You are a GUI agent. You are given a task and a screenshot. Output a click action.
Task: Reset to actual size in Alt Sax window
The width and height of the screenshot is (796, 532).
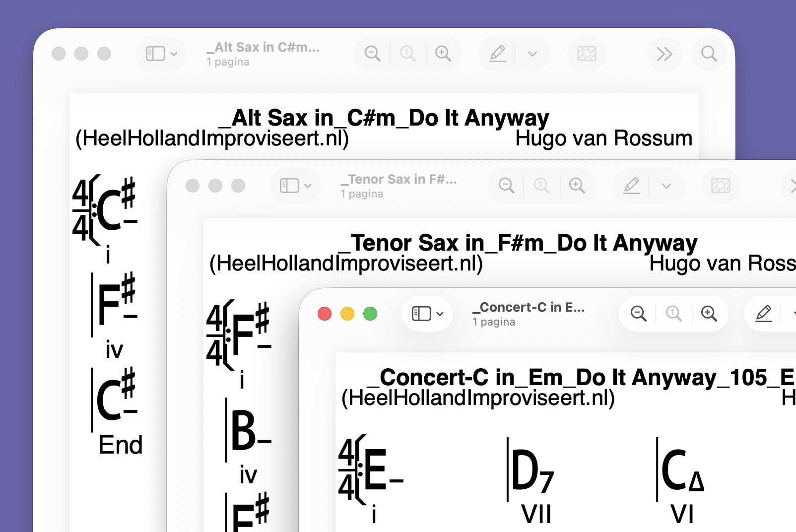408,54
